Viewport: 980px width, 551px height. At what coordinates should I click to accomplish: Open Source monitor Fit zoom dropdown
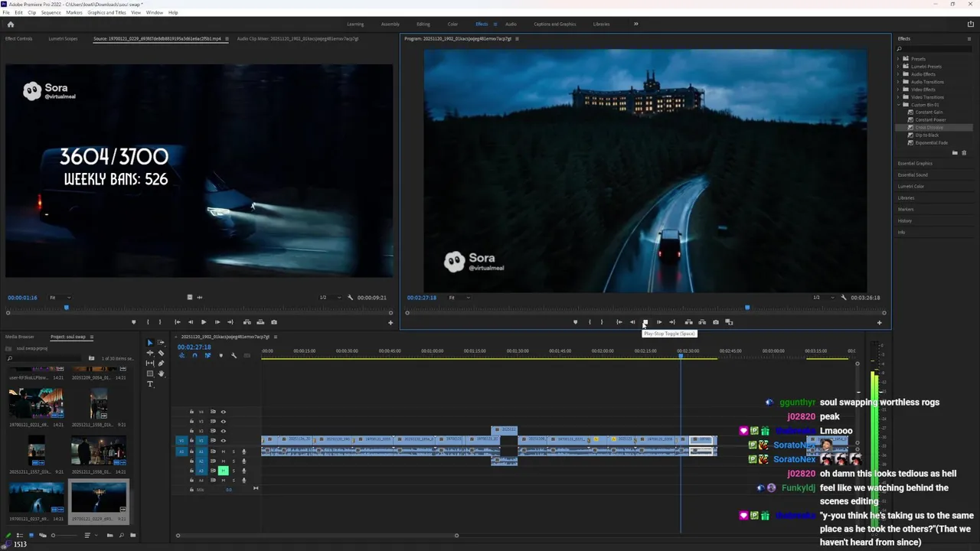click(60, 298)
